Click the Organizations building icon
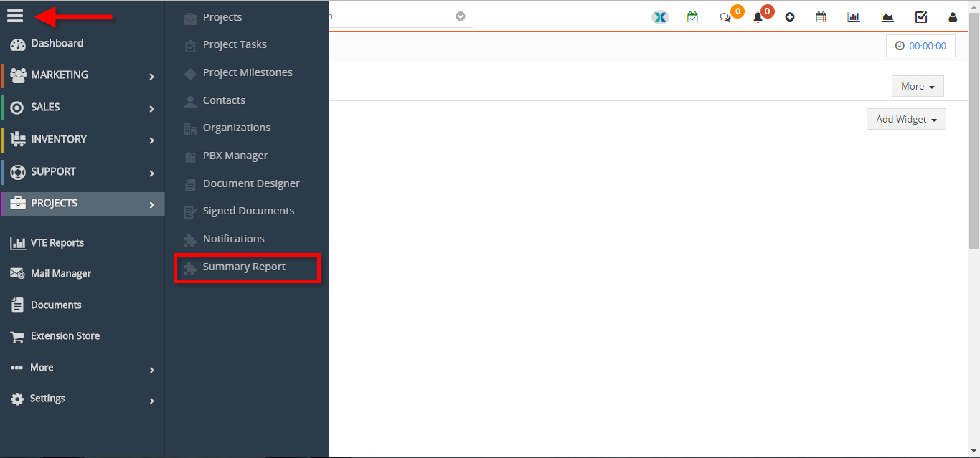The image size is (980, 458). [x=190, y=129]
